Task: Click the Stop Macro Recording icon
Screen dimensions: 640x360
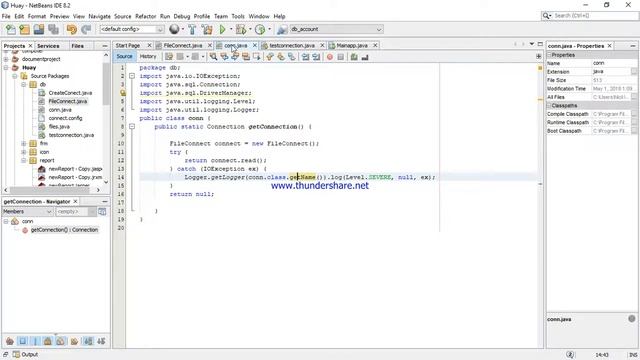Action: pos(341,57)
